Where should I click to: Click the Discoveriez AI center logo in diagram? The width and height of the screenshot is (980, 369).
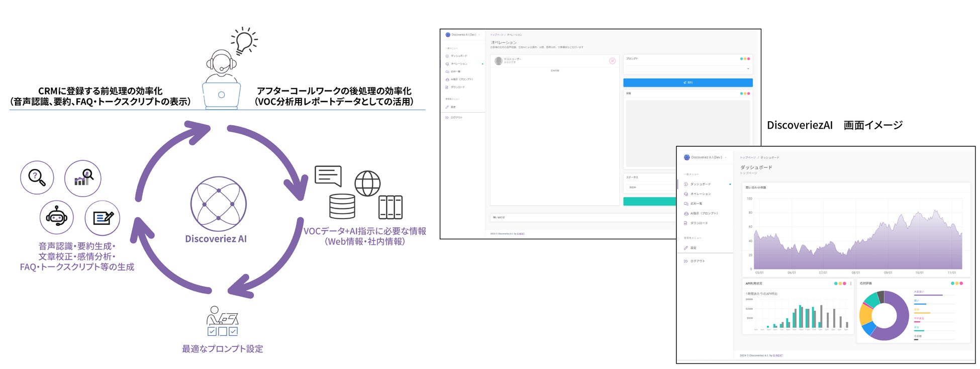(219, 204)
